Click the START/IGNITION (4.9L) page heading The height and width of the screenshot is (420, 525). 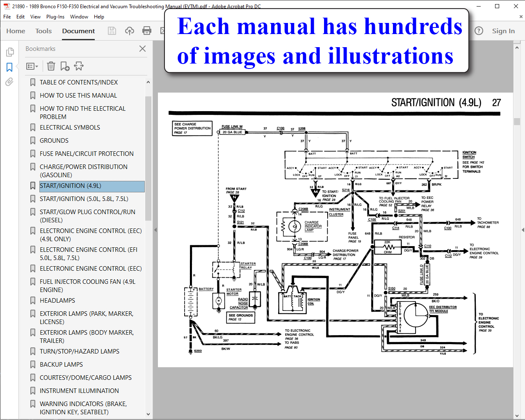click(x=436, y=103)
